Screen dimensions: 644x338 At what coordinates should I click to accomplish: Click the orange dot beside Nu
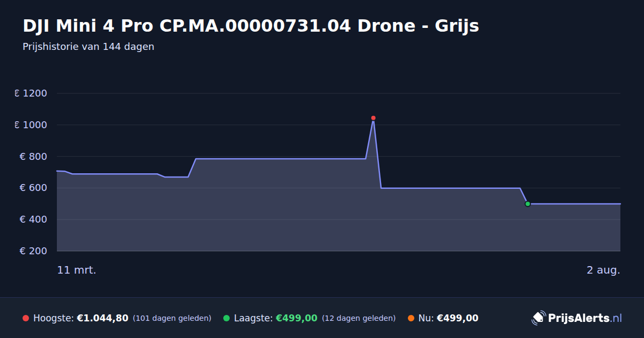[411, 318]
